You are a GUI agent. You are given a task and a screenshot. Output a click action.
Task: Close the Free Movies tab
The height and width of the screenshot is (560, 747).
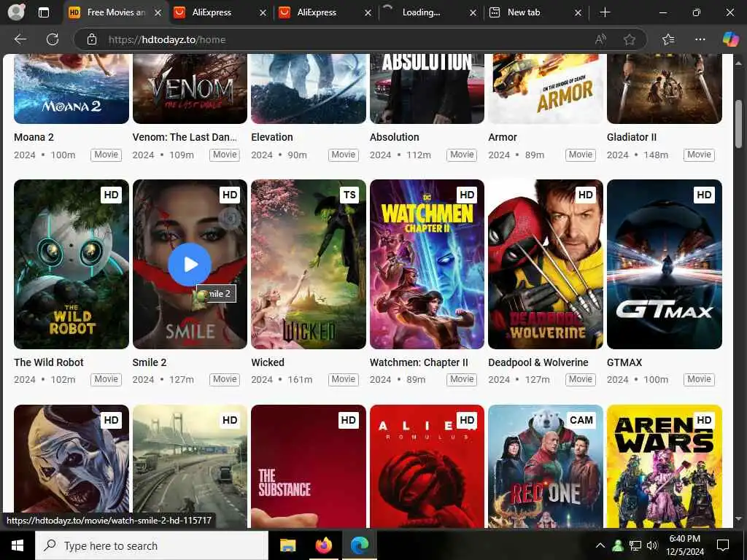tap(158, 13)
